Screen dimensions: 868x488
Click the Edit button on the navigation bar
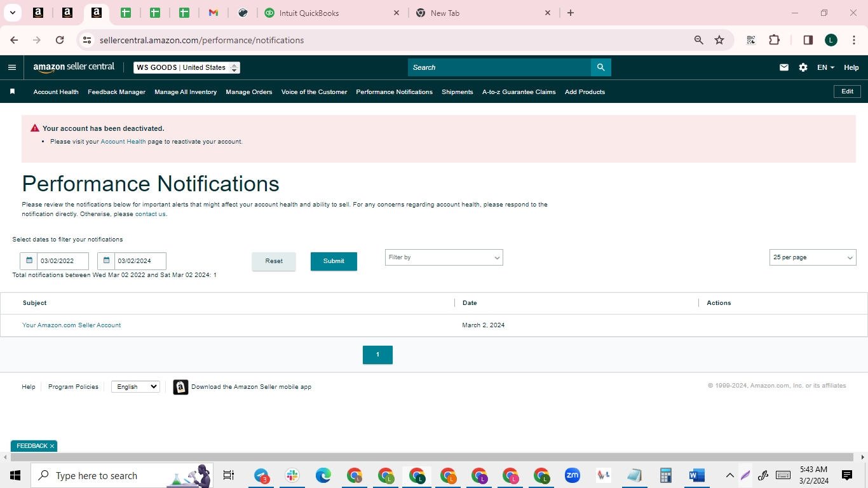point(847,91)
